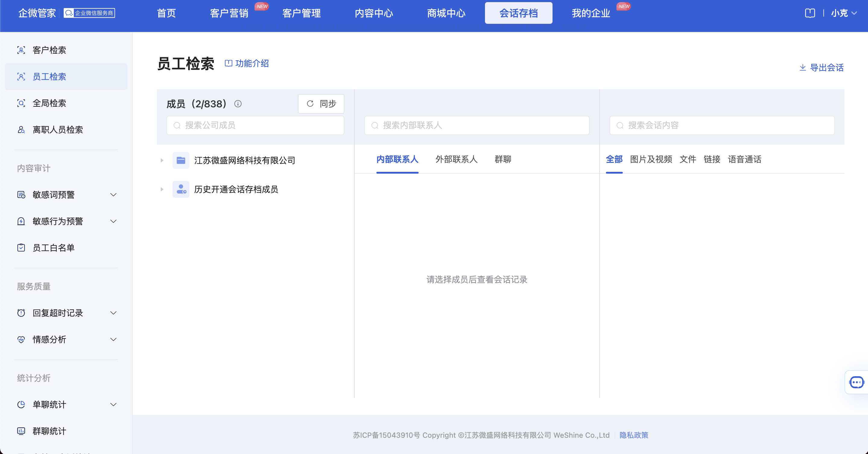Expand the 敏感词预警 submenu chevron

[114, 195]
